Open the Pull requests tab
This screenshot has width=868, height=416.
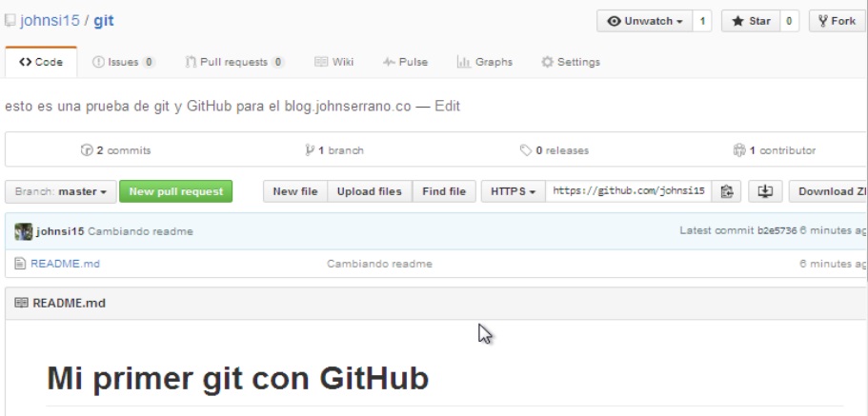(x=234, y=62)
